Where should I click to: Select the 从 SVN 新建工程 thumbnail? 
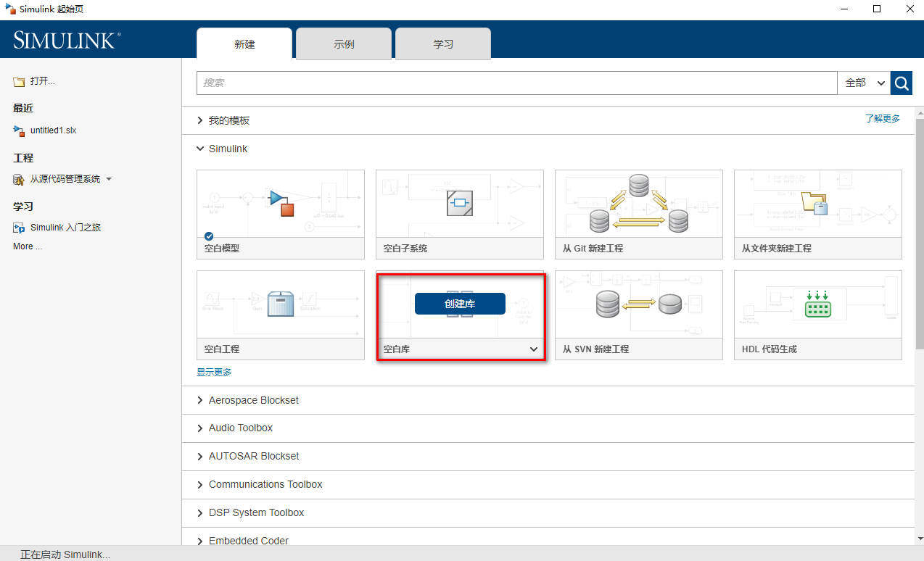coord(639,304)
